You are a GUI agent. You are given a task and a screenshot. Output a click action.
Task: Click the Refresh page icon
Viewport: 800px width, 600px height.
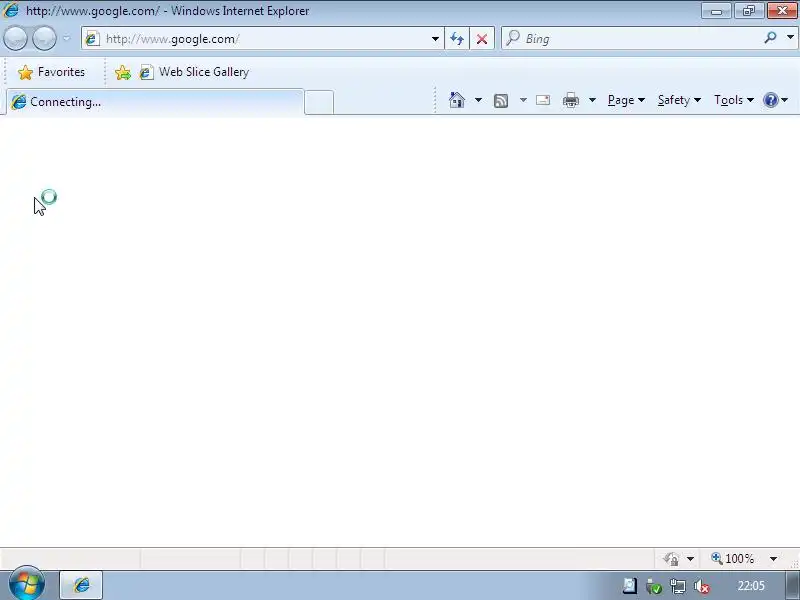pos(457,39)
